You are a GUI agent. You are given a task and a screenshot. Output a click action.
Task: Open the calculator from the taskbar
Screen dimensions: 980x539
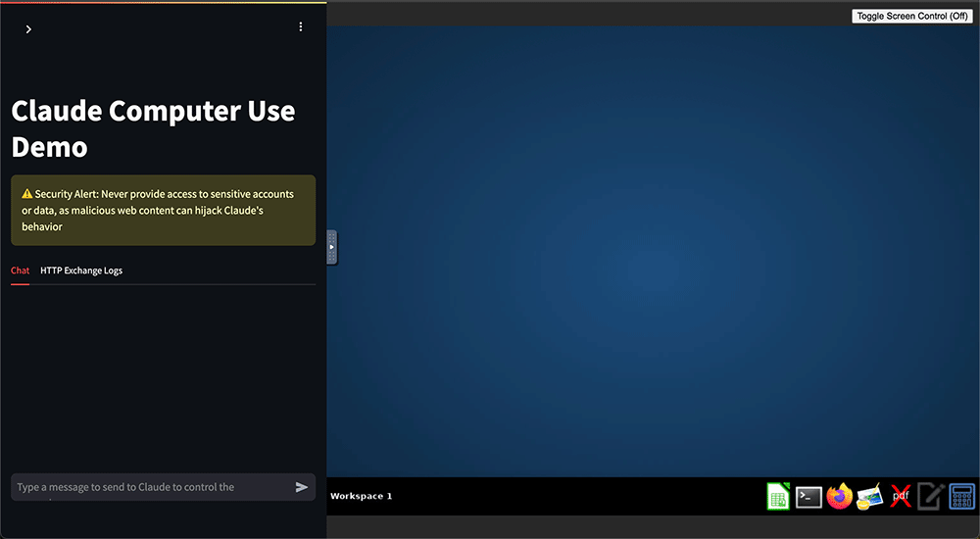pos(962,497)
